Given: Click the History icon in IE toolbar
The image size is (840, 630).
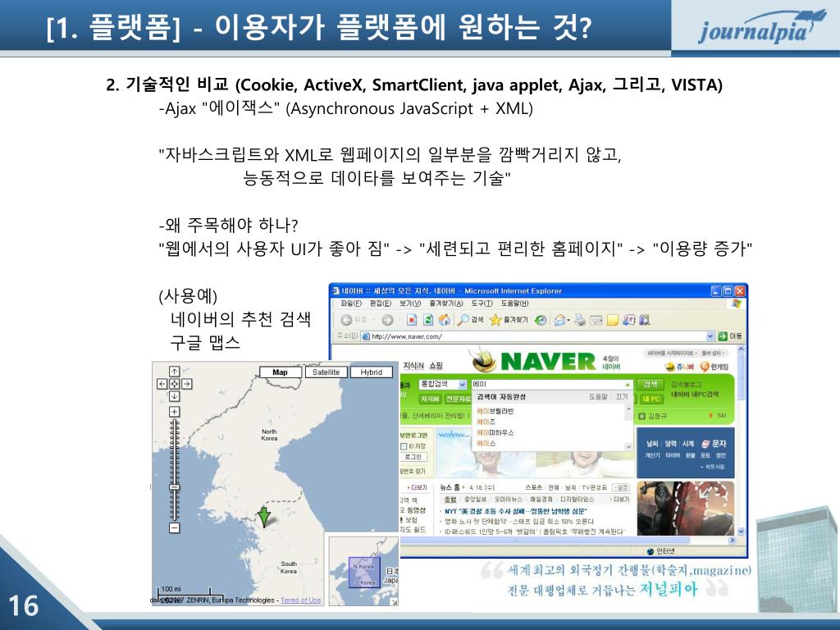Looking at the screenshot, I should coord(541,320).
